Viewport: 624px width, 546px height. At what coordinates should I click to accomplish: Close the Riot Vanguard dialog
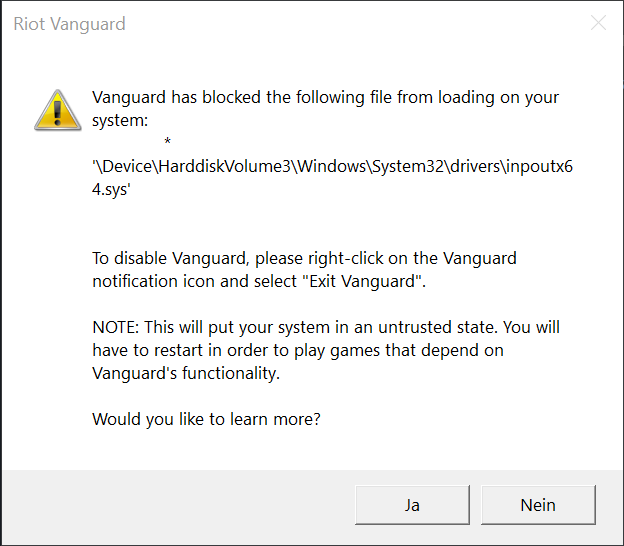tap(599, 23)
